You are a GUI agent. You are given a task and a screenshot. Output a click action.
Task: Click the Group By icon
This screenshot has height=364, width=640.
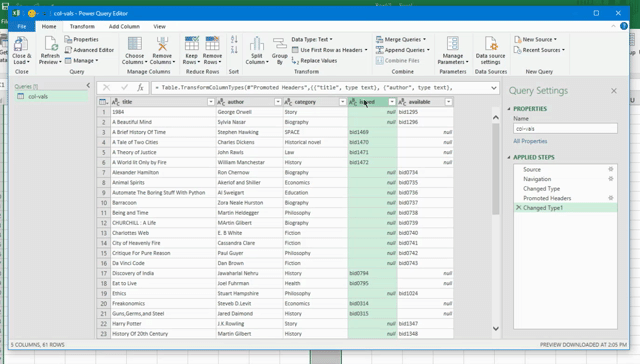click(x=280, y=50)
